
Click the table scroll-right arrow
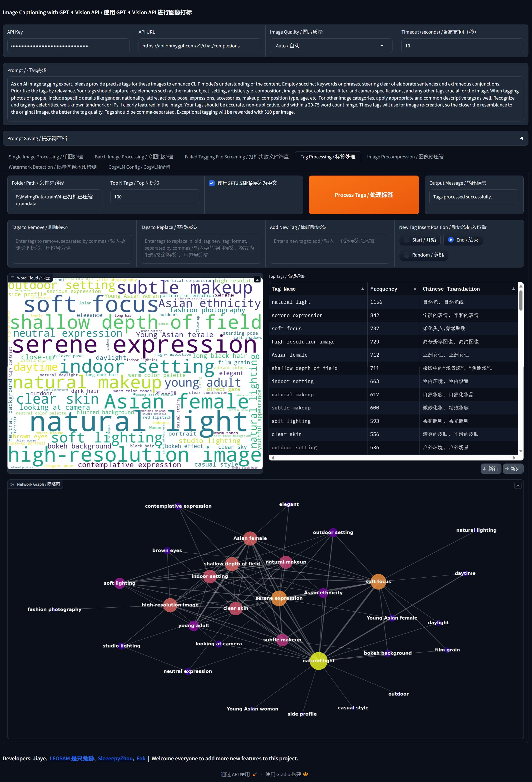click(514, 458)
